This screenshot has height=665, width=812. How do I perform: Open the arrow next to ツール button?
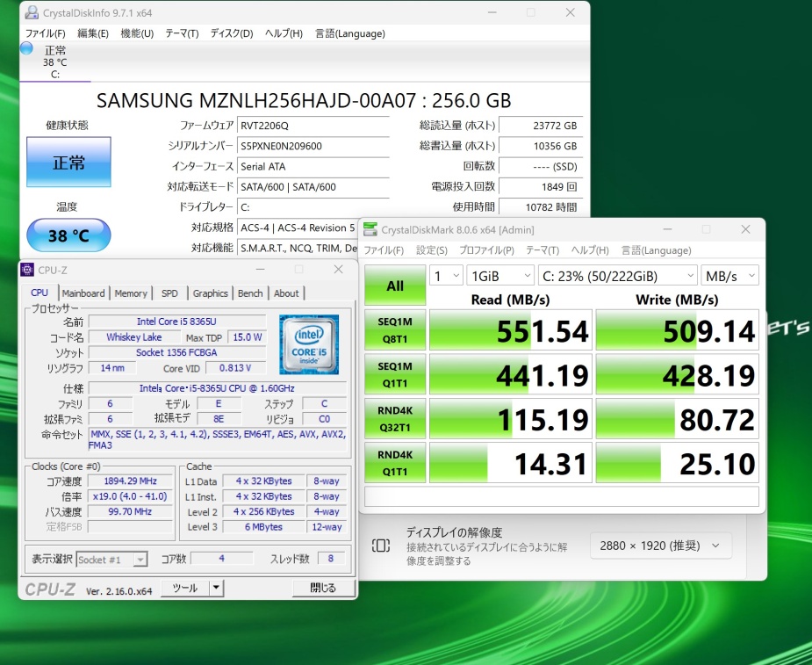tap(216, 588)
